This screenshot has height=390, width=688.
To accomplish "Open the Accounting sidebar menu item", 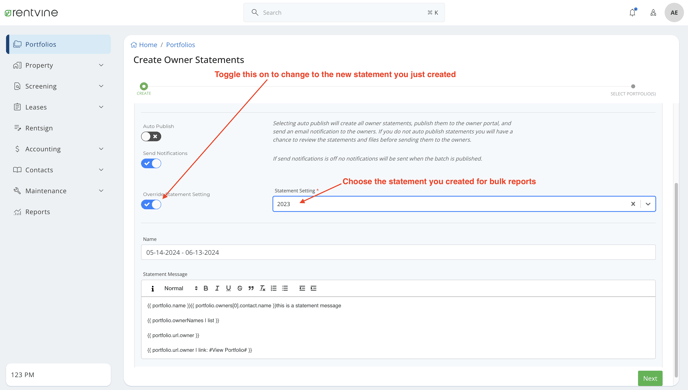I will pyautogui.click(x=58, y=149).
